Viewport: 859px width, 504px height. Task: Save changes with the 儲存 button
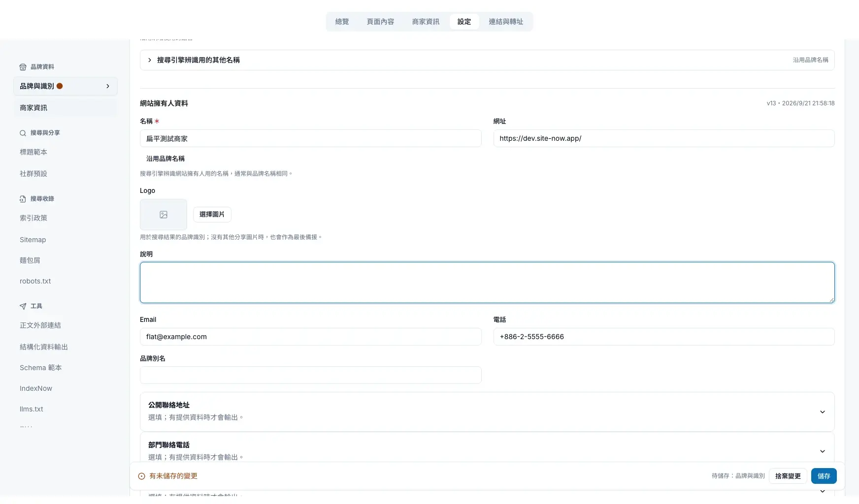pos(824,476)
